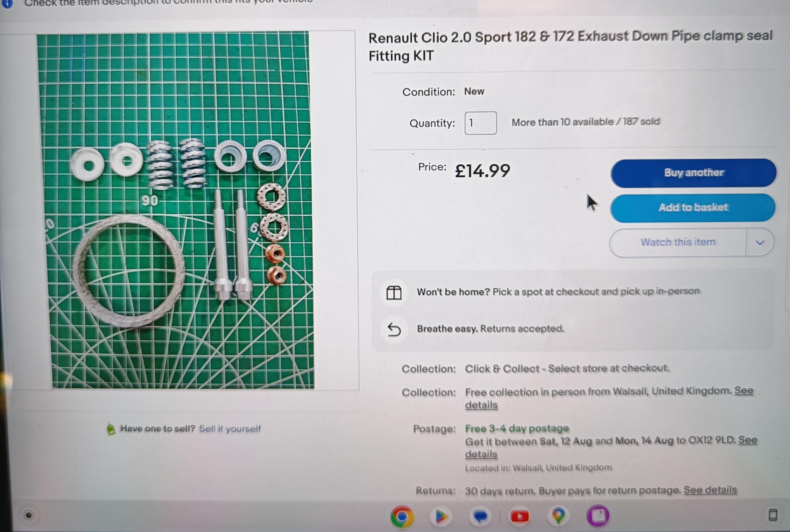This screenshot has height=532, width=790.
Task: Launch Google Maps from shelf
Action: click(558, 516)
